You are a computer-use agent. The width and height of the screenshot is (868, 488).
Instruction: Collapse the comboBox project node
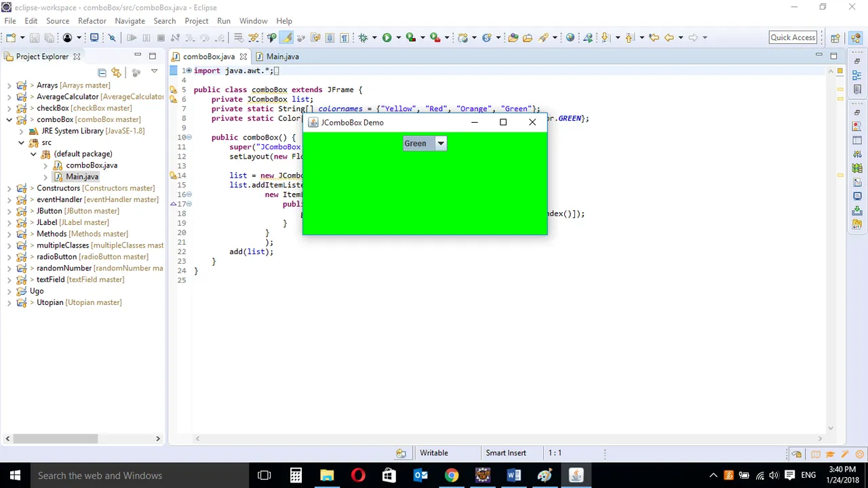pyautogui.click(x=9, y=120)
